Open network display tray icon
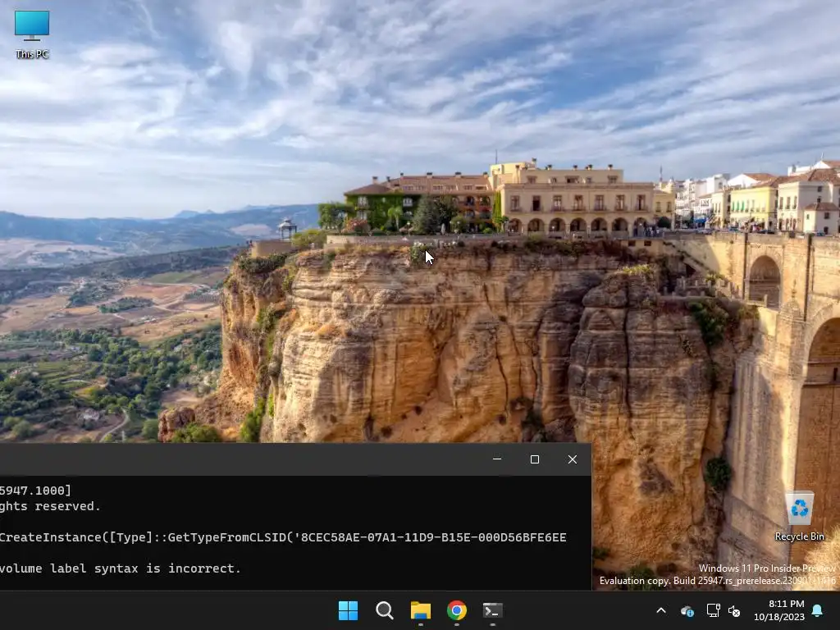The image size is (840, 630). pyautogui.click(x=713, y=610)
